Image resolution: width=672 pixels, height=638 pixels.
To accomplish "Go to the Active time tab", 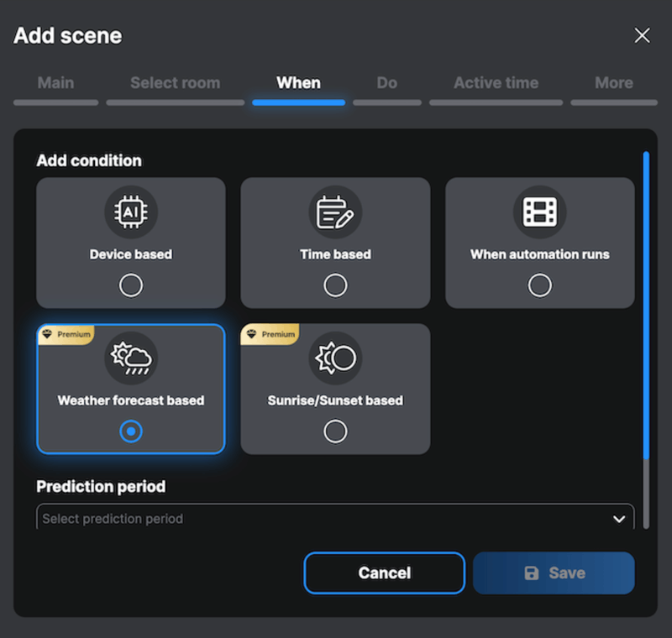I will coord(496,83).
